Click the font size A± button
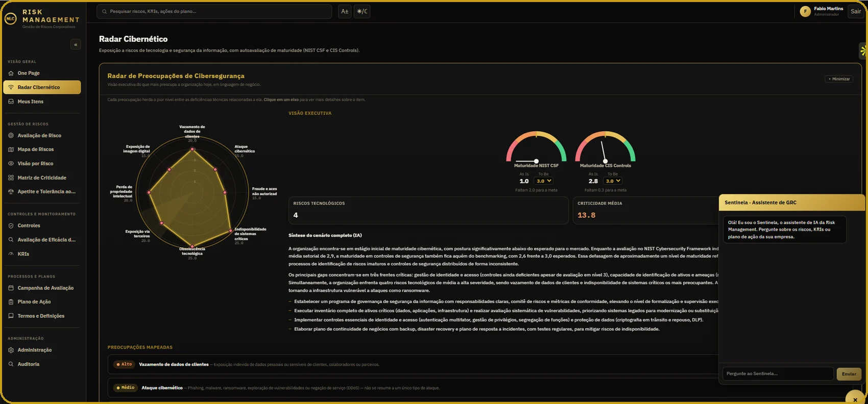The width and height of the screenshot is (868, 404). pyautogui.click(x=345, y=11)
